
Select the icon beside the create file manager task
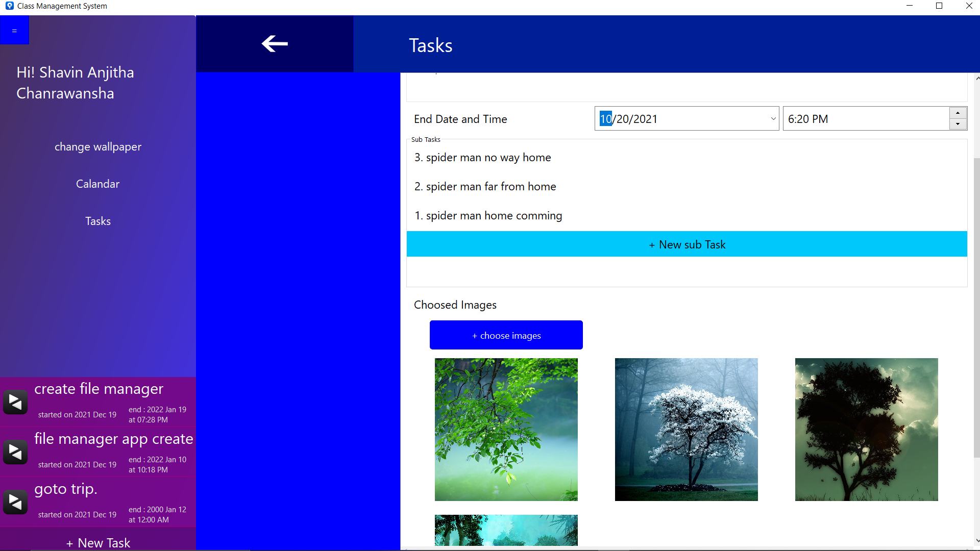(15, 402)
